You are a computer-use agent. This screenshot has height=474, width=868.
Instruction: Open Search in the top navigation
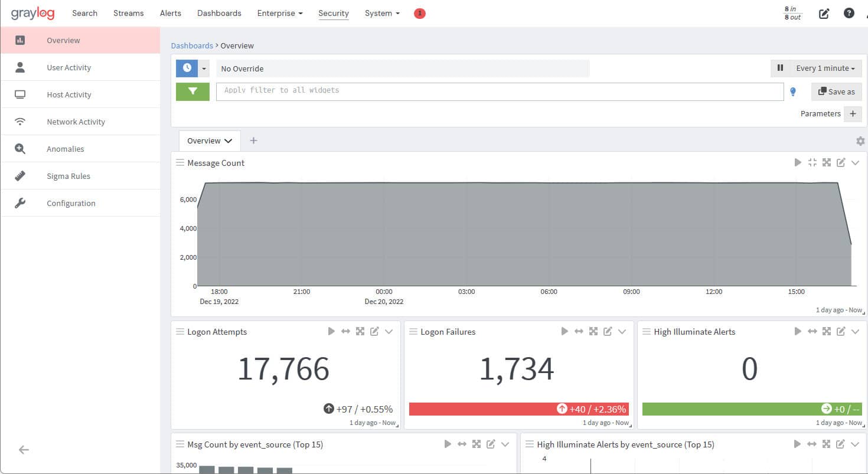point(84,13)
